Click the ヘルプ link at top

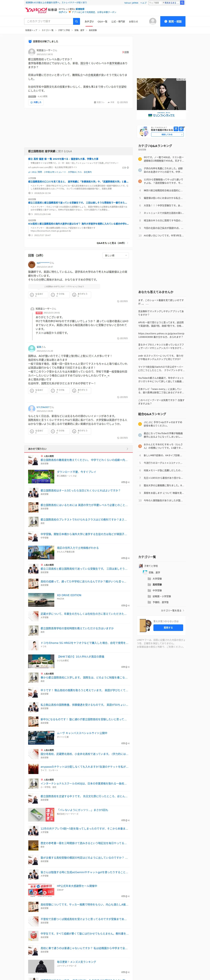[x=143, y=3]
